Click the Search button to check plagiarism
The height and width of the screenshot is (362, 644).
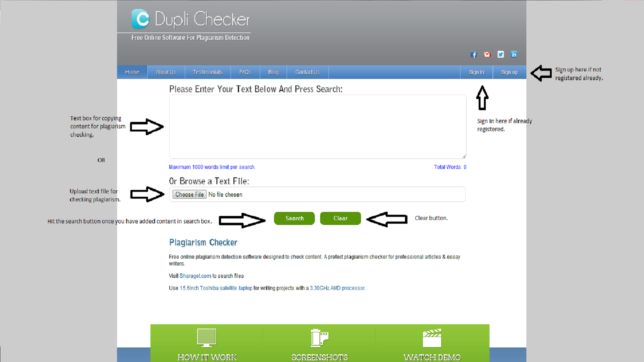coord(294,218)
